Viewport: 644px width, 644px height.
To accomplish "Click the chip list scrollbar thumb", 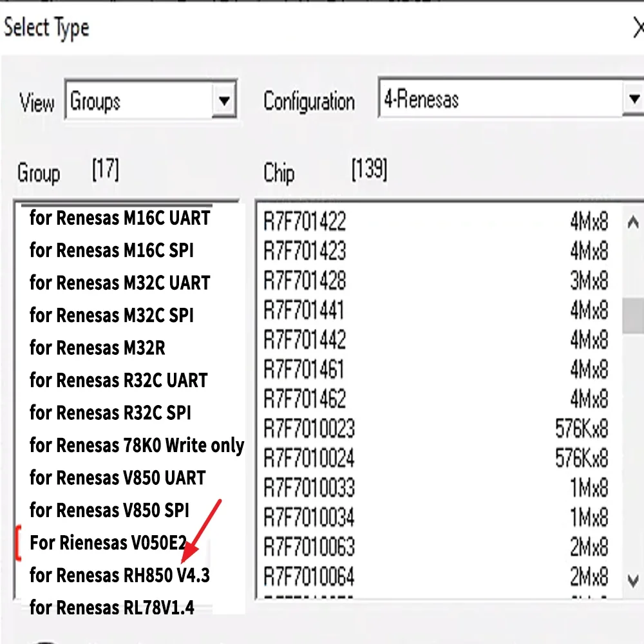I will coord(633,316).
